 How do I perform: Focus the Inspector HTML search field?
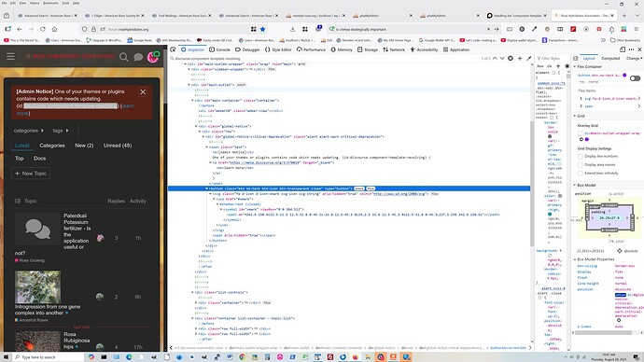[325, 58]
